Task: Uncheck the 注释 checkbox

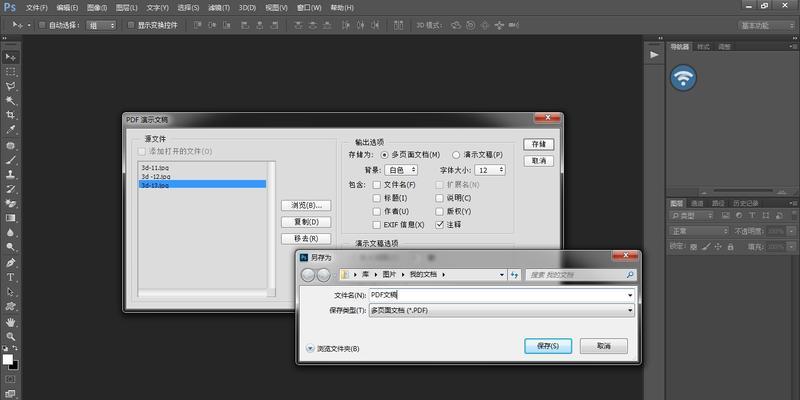Action: [439, 224]
